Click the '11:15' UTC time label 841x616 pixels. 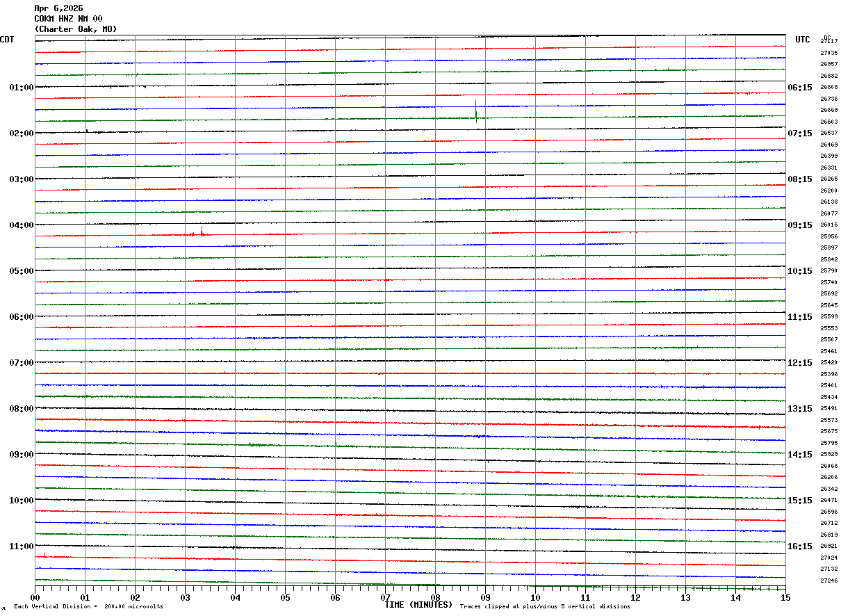(x=800, y=317)
